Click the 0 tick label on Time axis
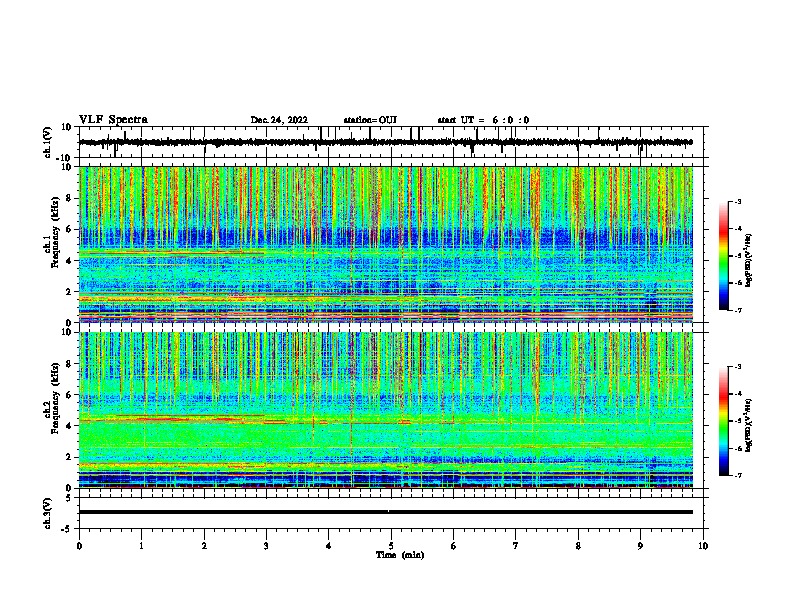The height and width of the screenshot is (612, 792). [x=79, y=546]
